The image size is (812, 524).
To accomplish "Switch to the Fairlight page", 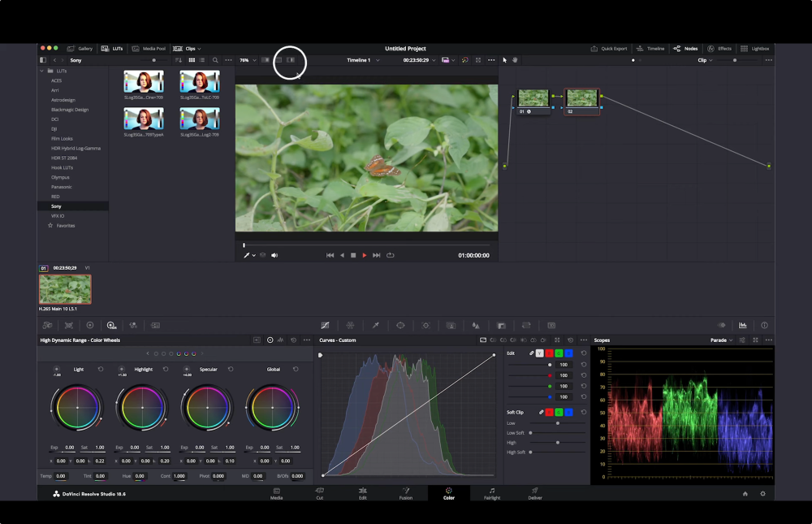I will [492, 493].
